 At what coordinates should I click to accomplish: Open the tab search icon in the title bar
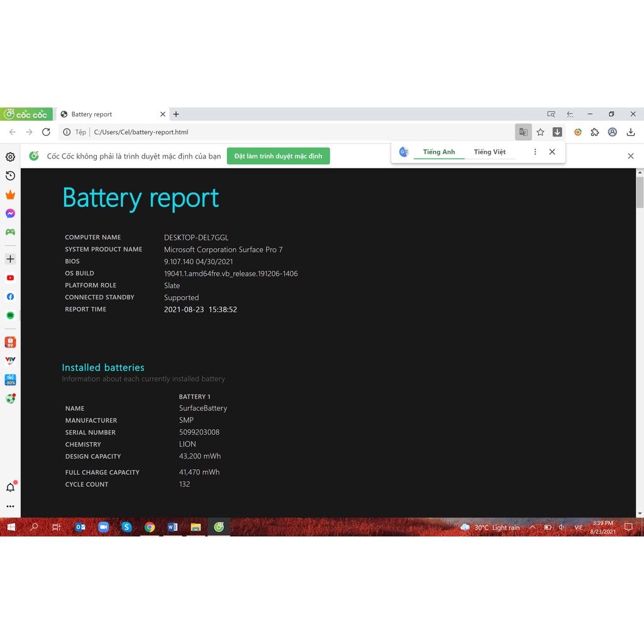coord(551,114)
